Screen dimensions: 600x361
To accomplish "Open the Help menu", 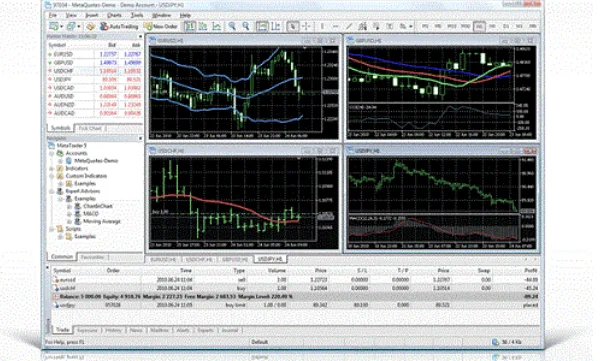I will tap(185, 15).
